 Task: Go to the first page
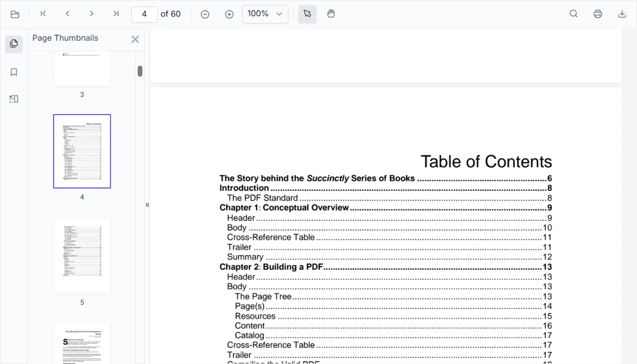tap(43, 14)
